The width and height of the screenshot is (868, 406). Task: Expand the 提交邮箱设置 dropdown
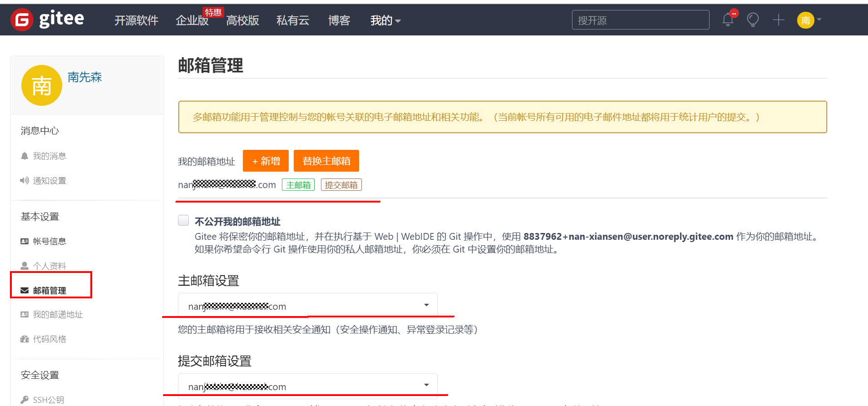coord(308,386)
